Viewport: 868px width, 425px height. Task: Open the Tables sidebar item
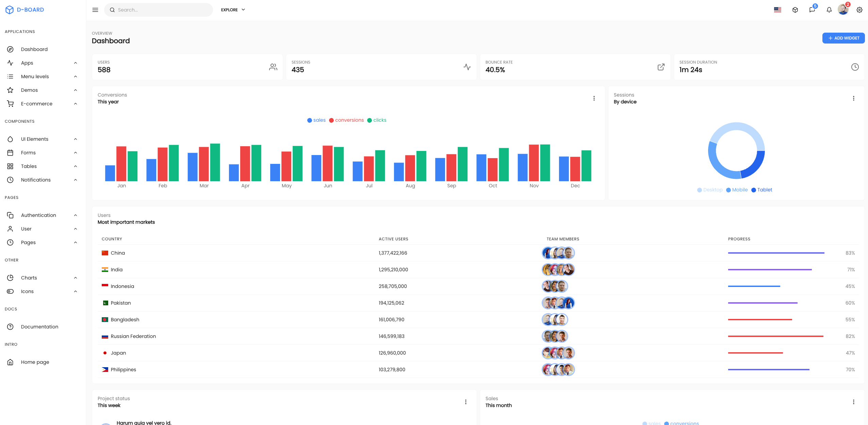click(x=43, y=166)
